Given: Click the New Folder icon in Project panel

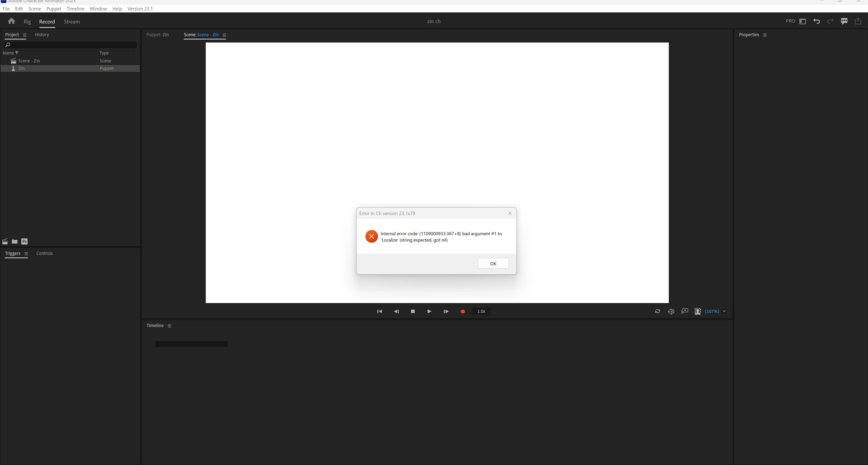Looking at the screenshot, I should pos(14,241).
